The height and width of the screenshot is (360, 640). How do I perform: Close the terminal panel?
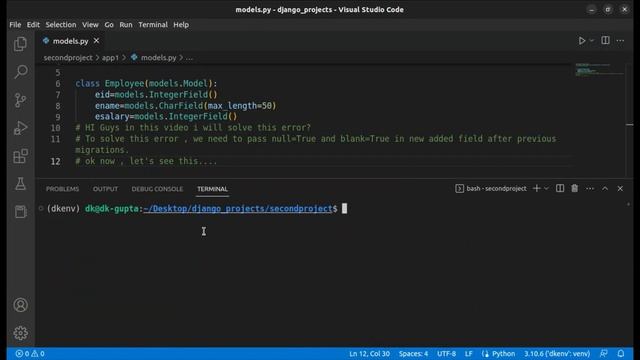click(x=620, y=189)
